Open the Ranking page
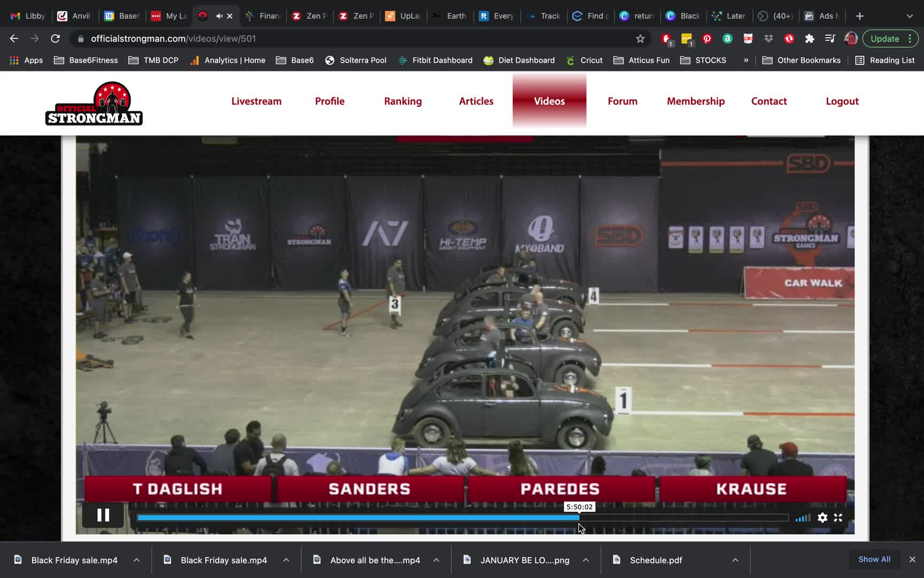This screenshot has width=924, height=578. click(x=403, y=101)
